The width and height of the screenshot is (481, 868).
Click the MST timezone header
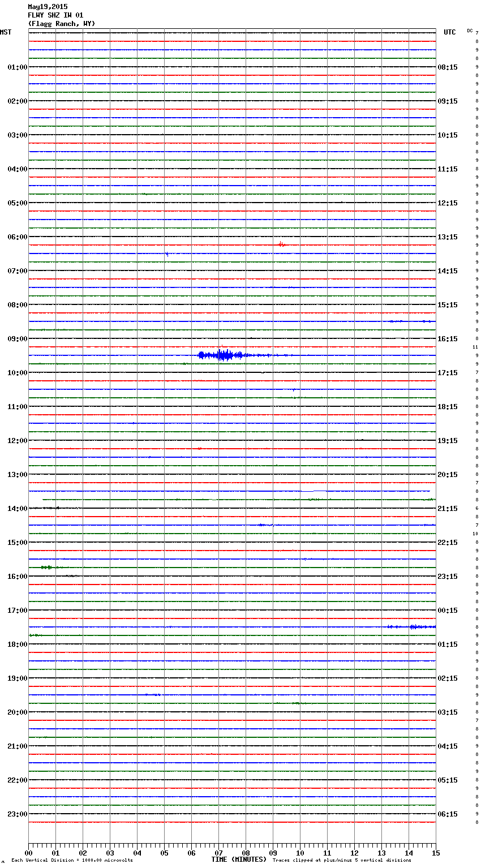(x=6, y=32)
